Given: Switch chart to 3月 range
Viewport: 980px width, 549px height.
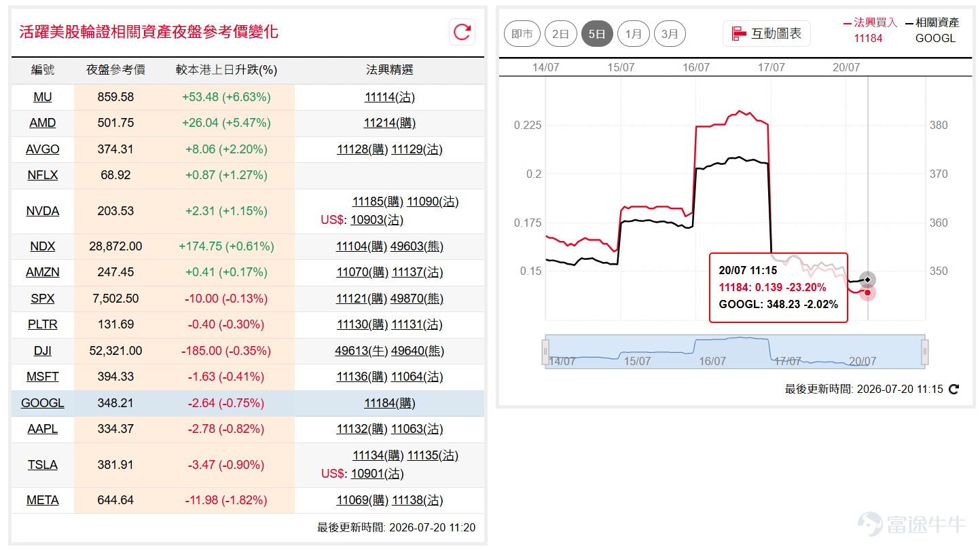Looking at the screenshot, I should [670, 33].
